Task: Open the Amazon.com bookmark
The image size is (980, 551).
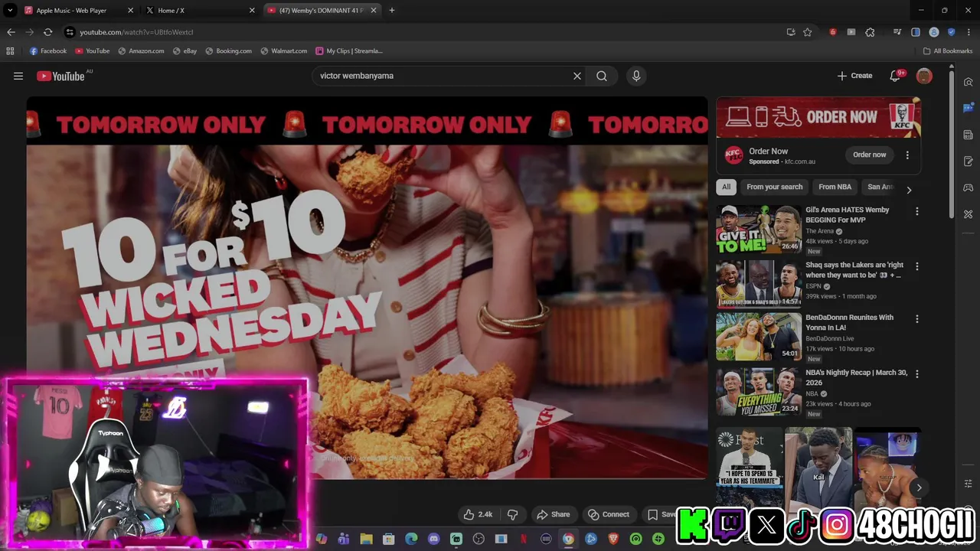Action: click(141, 51)
